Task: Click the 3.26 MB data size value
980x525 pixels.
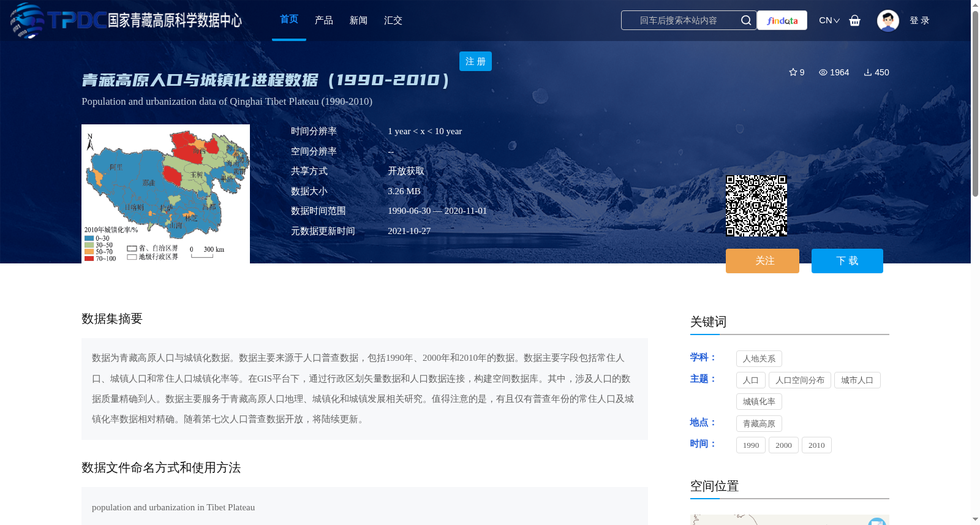Action: (x=404, y=191)
